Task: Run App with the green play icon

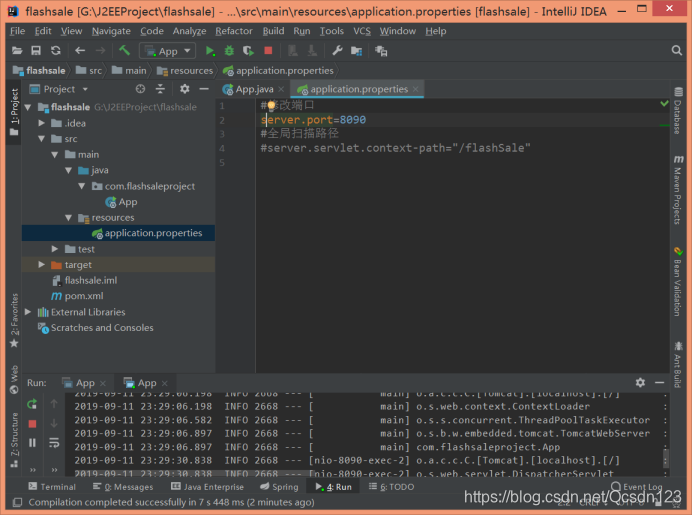Action: 210,51
